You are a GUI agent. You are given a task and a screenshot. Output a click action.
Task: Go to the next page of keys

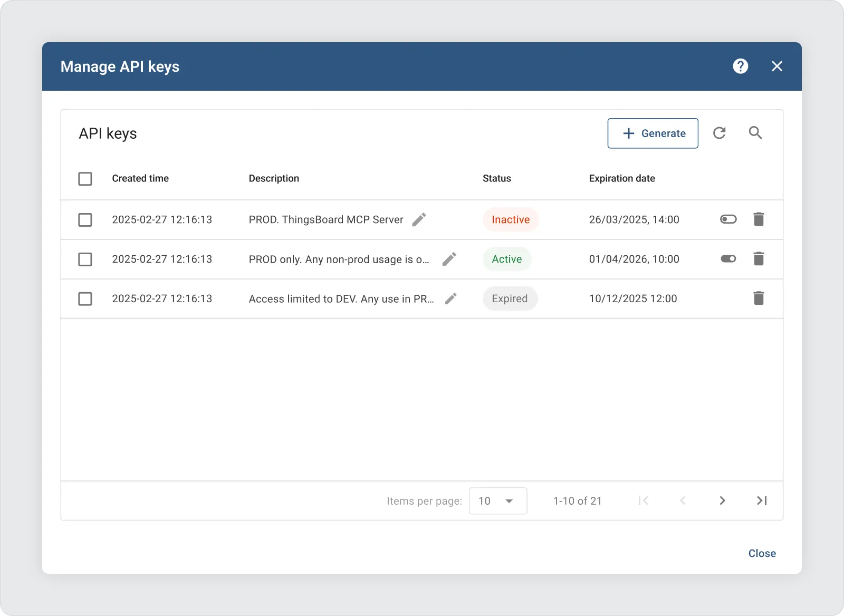point(722,500)
